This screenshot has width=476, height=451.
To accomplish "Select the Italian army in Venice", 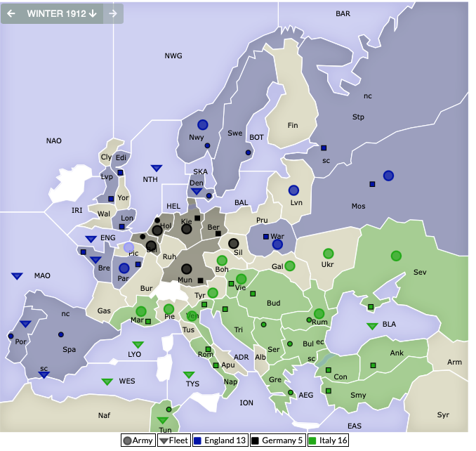I will (x=192, y=316).
